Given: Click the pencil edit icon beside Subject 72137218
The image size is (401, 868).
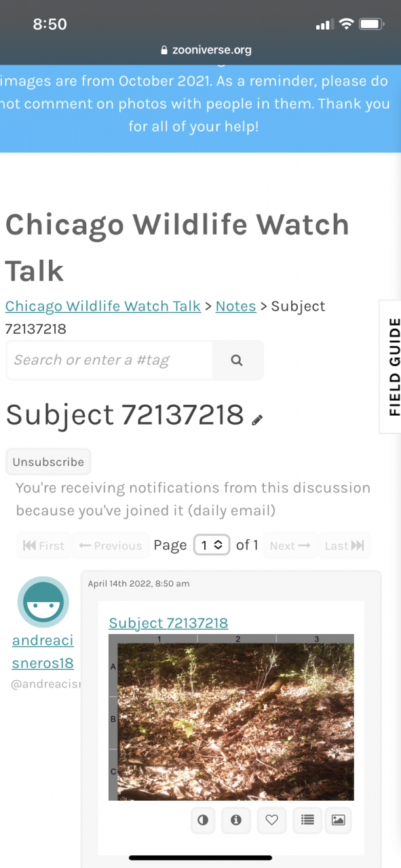Looking at the screenshot, I should 257,420.
